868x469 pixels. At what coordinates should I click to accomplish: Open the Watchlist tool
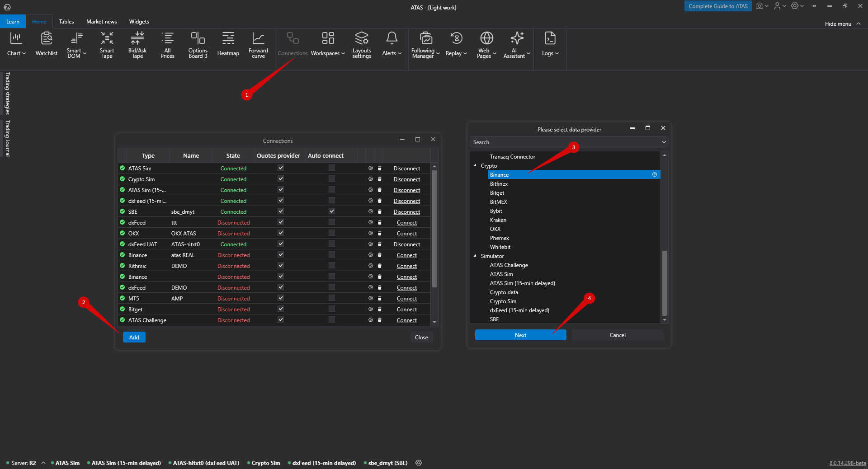coord(47,44)
